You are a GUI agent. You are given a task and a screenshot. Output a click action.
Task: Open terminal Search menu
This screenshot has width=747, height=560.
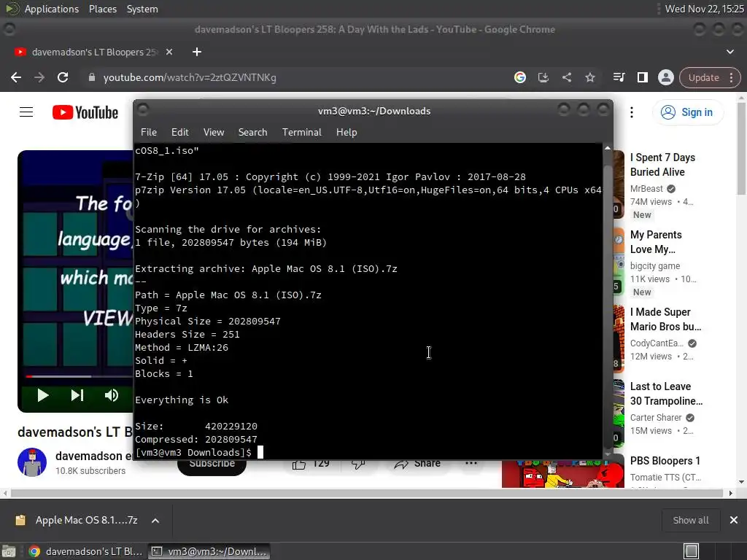click(252, 133)
